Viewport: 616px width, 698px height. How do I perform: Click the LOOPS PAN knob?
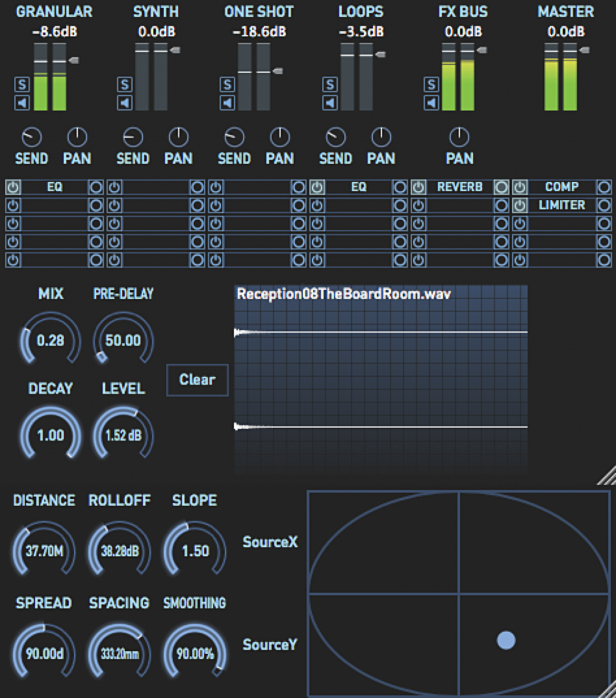coord(381,137)
